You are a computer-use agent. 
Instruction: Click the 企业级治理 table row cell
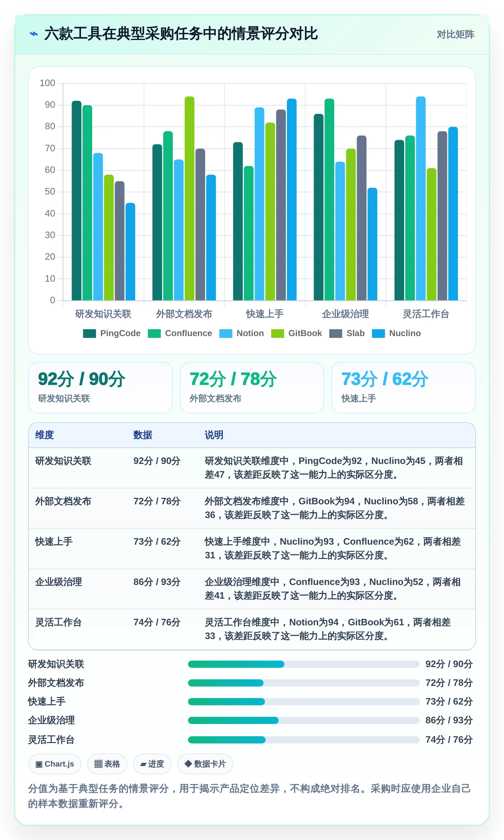pyautogui.click(x=59, y=582)
